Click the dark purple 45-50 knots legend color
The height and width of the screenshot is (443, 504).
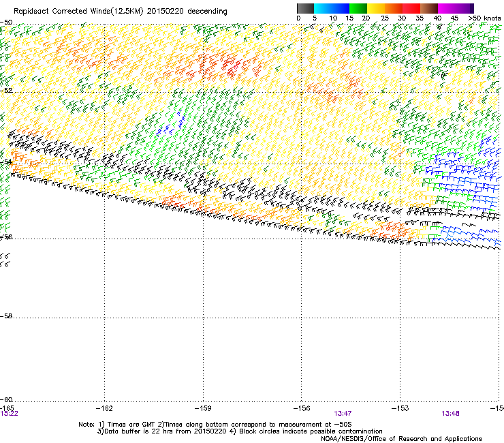pyautogui.click(x=464, y=8)
